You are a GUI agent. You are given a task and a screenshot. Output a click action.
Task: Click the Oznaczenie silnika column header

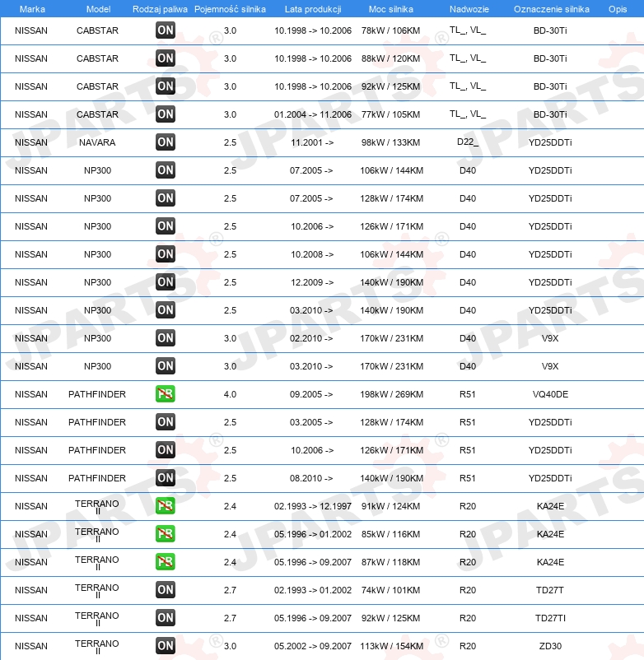click(551, 9)
